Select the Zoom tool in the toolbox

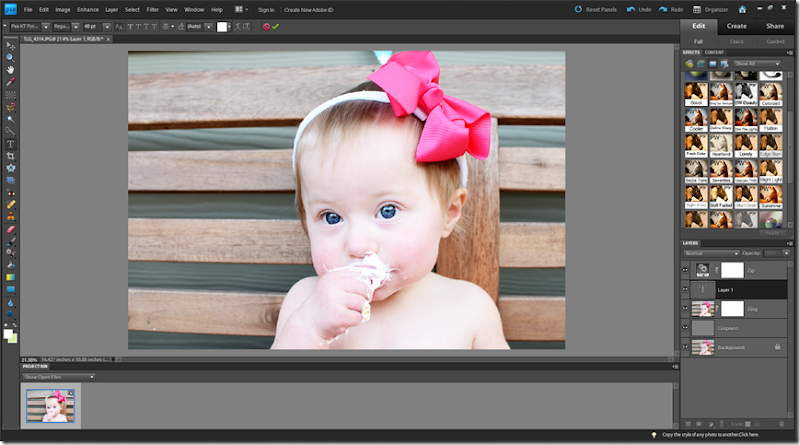point(11,57)
